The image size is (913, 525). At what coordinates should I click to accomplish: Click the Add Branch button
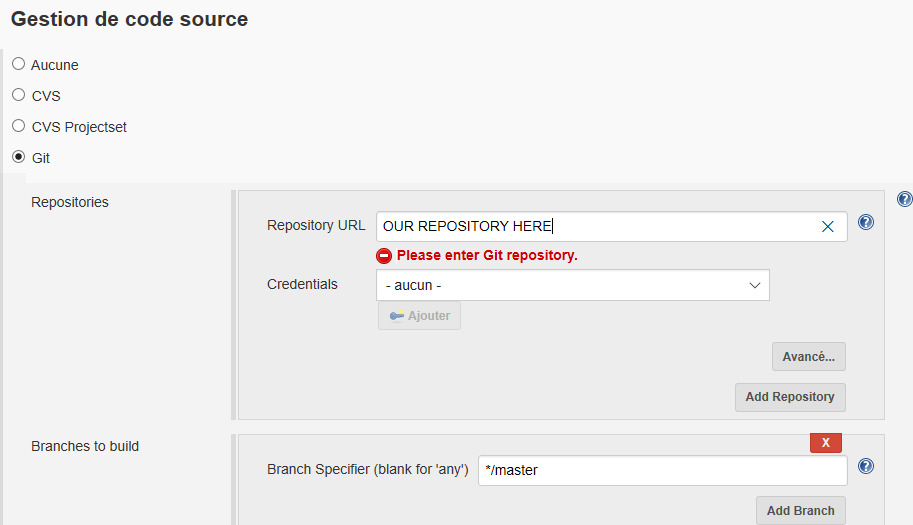(x=800, y=511)
